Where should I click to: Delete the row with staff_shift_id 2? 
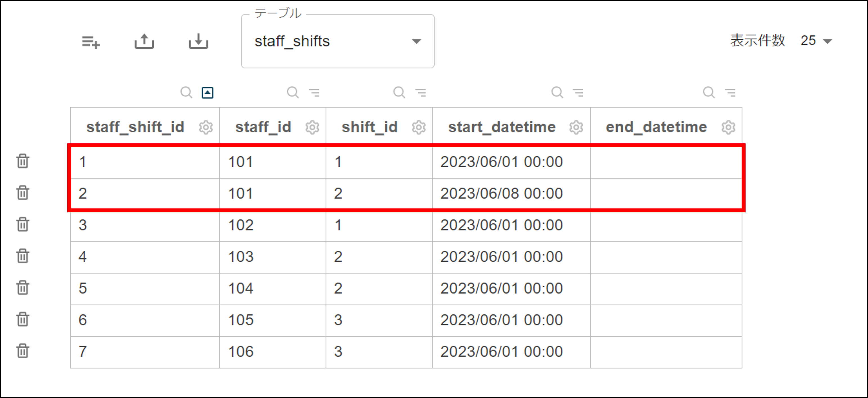tap(23, 193)
